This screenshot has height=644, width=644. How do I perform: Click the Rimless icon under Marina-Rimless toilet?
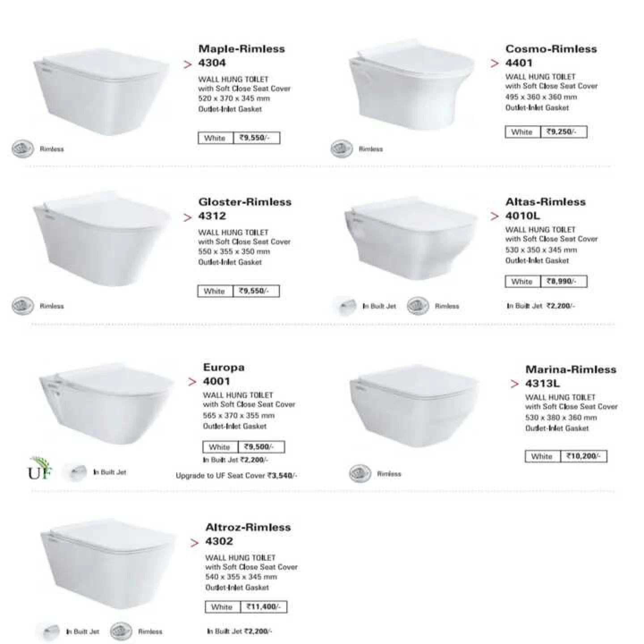pos(360,474)
